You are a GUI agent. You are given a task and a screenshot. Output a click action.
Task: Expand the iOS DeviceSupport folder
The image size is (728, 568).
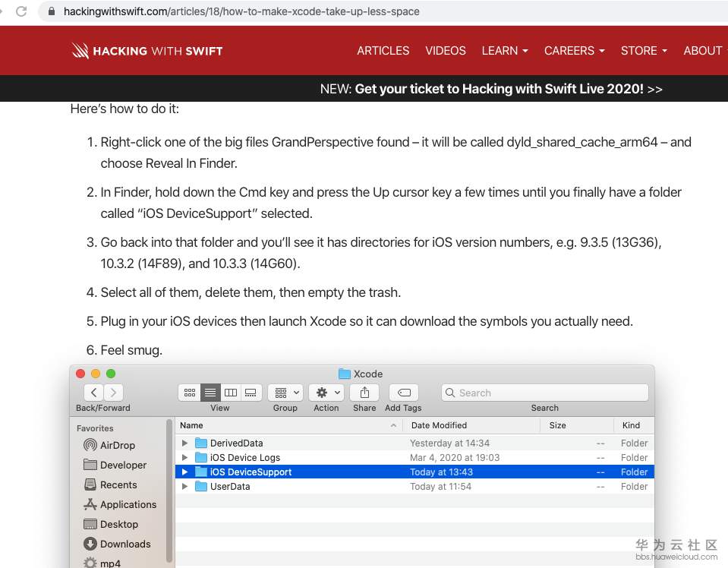click(x=184, y=472)
